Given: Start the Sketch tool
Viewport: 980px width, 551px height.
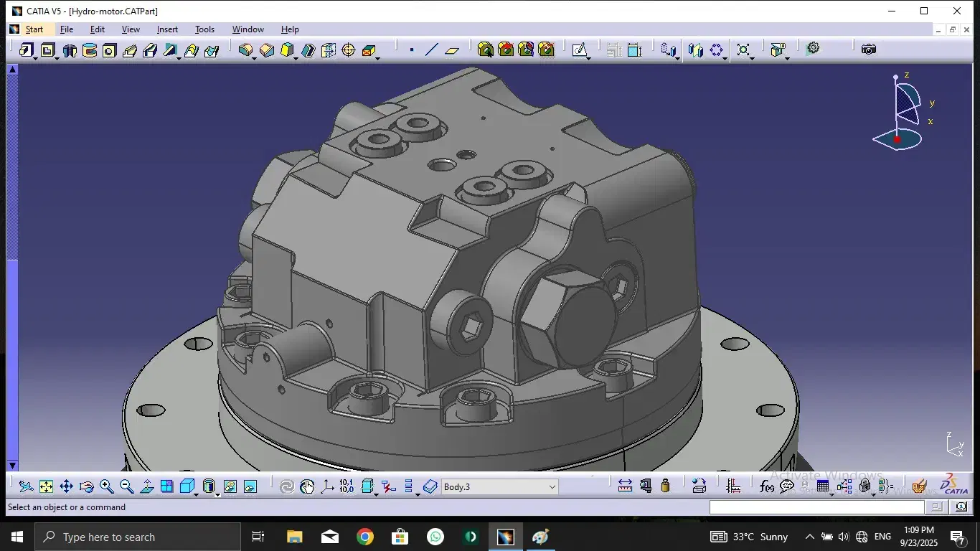Looking at the screenshot, I should click(x=579, y=50).
